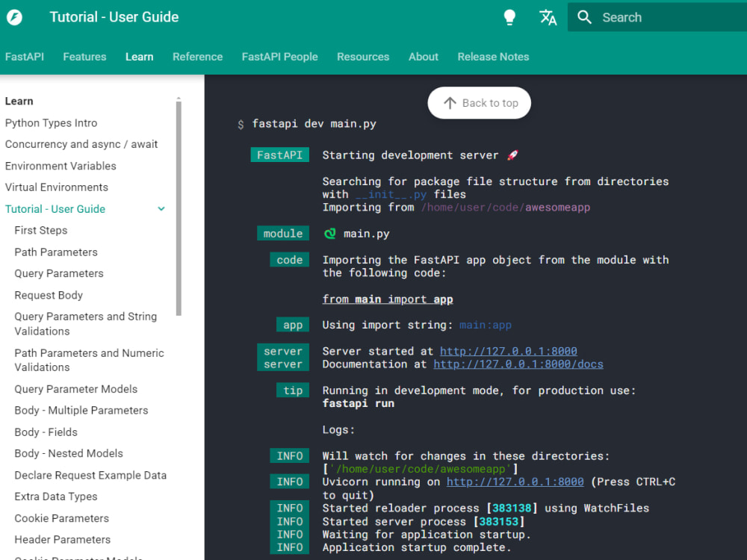Open Python Types Intro in sidebar
Viewport: 747px width, 560px height.
(51, 123)
